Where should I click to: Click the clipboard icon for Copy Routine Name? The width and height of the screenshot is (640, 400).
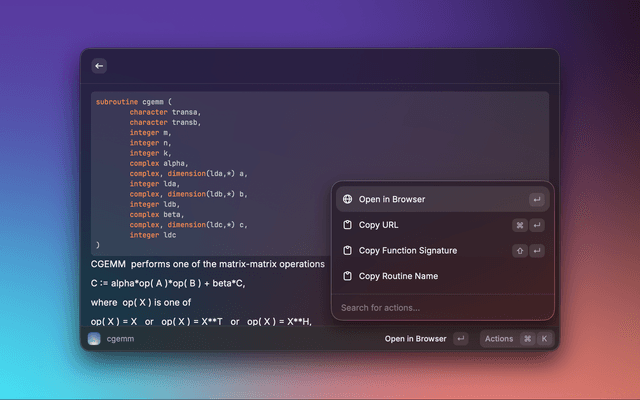[x=347, y=276]
